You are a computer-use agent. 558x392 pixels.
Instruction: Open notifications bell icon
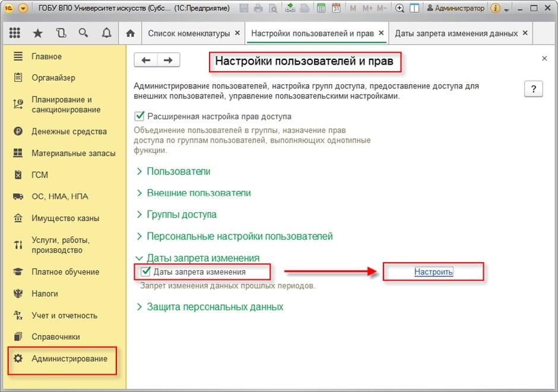tap(107, 33)
